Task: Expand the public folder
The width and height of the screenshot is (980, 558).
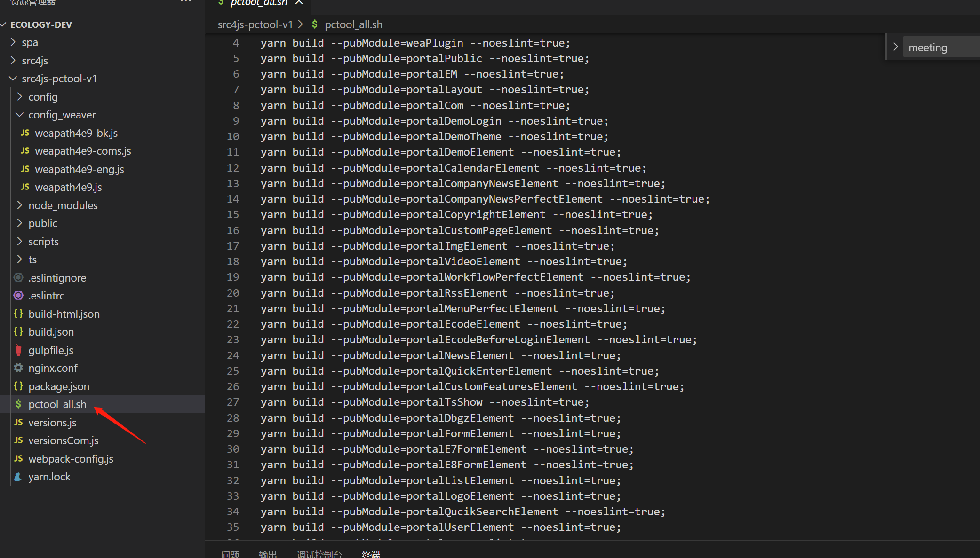Action: 20,223
